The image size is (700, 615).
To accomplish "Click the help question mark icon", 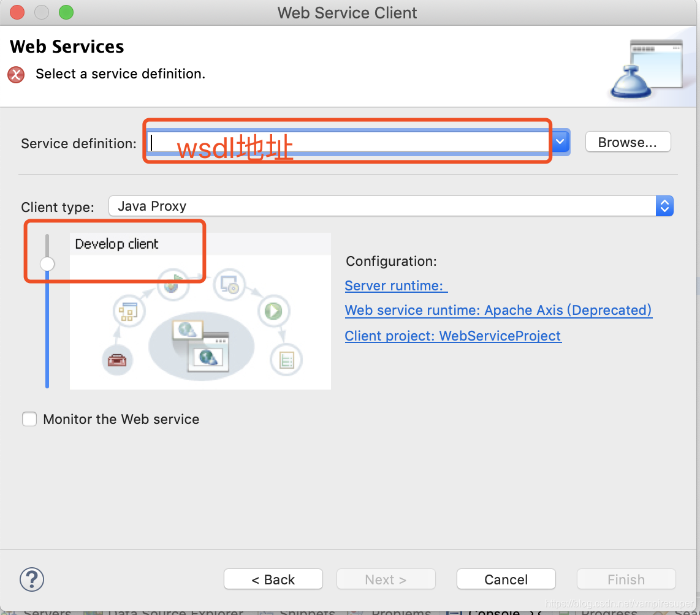I will tap(31, 579).
